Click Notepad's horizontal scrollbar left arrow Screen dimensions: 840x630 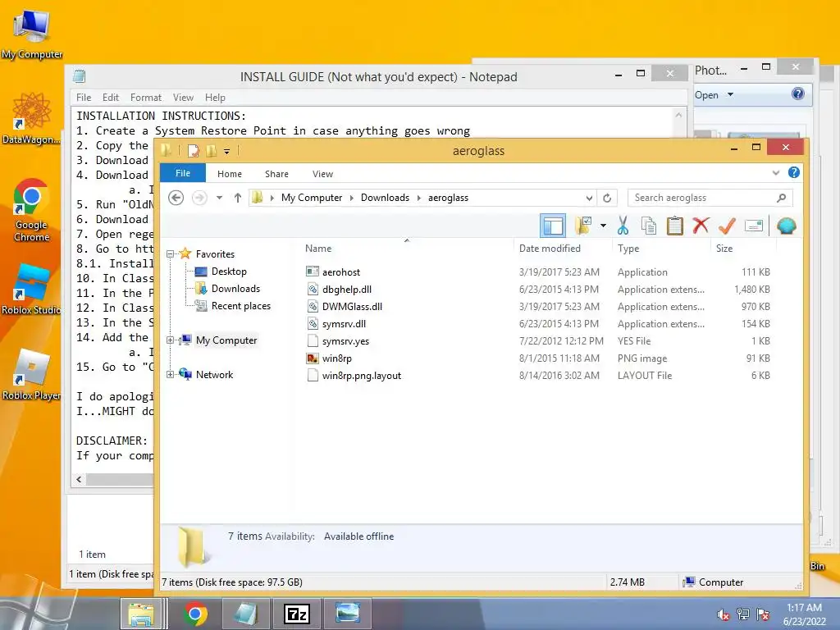[x=80, y=479]
